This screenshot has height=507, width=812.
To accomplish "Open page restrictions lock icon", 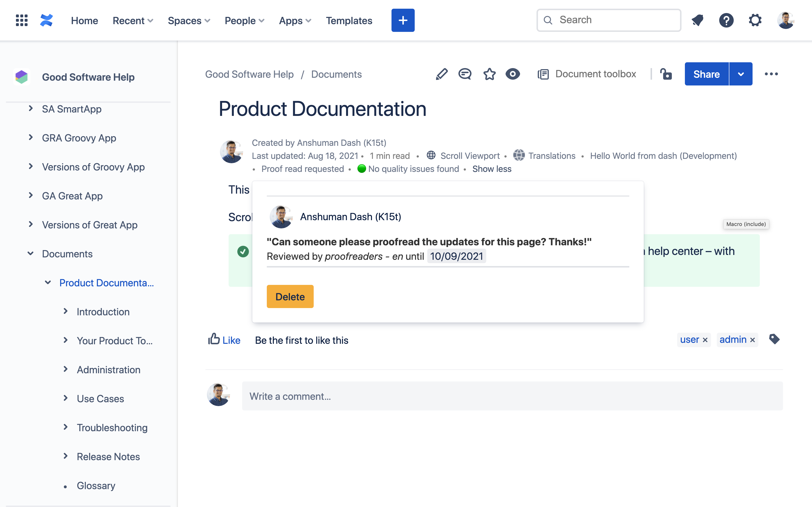I will 666,74.
